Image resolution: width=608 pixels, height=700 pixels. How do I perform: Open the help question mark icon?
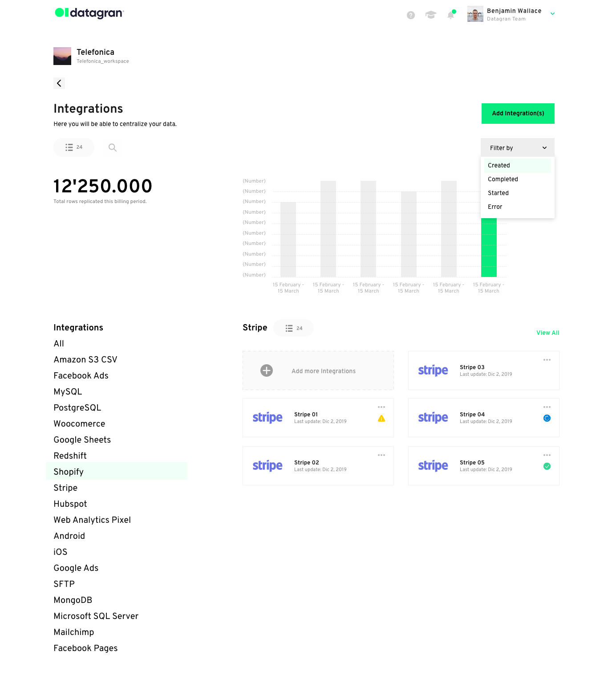[x=411, y=15]
